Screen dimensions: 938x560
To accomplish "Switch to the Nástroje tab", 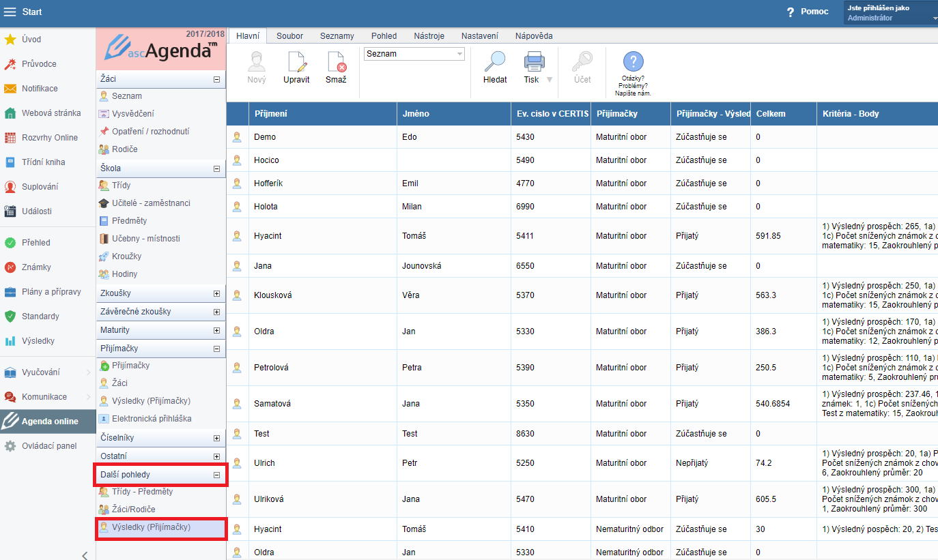I will coord(428,36).
